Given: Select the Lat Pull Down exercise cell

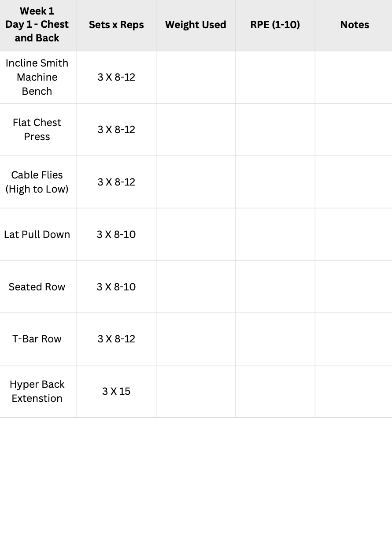Looking at the screenshot, I should 37,234.
